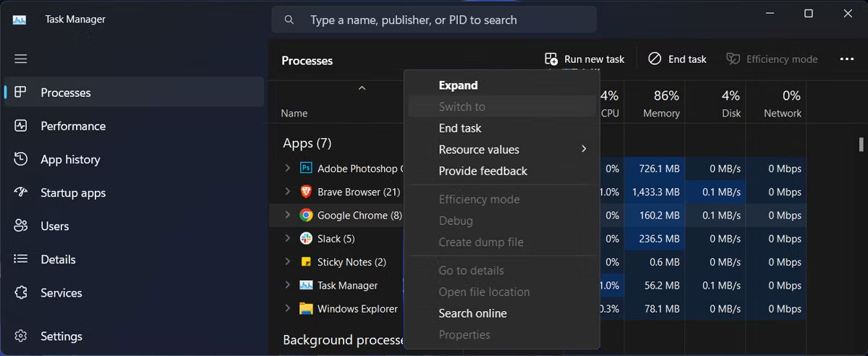Choose End task in the context menu

502,128
